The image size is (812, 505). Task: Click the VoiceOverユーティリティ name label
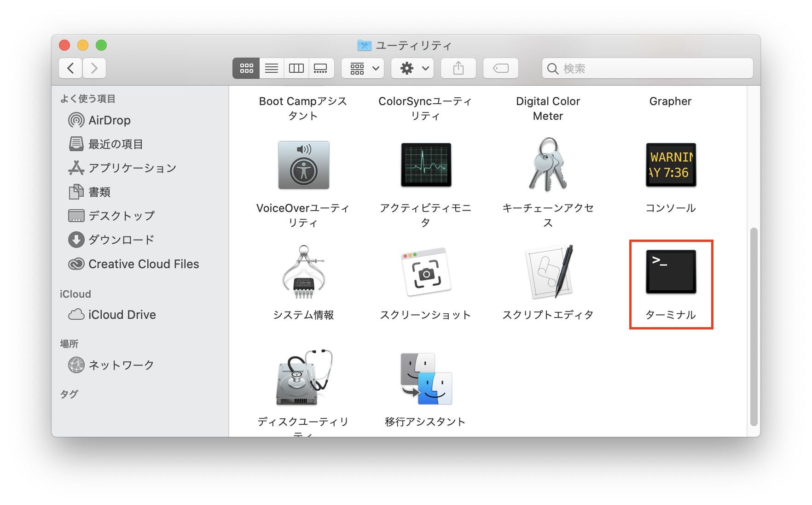303,215
